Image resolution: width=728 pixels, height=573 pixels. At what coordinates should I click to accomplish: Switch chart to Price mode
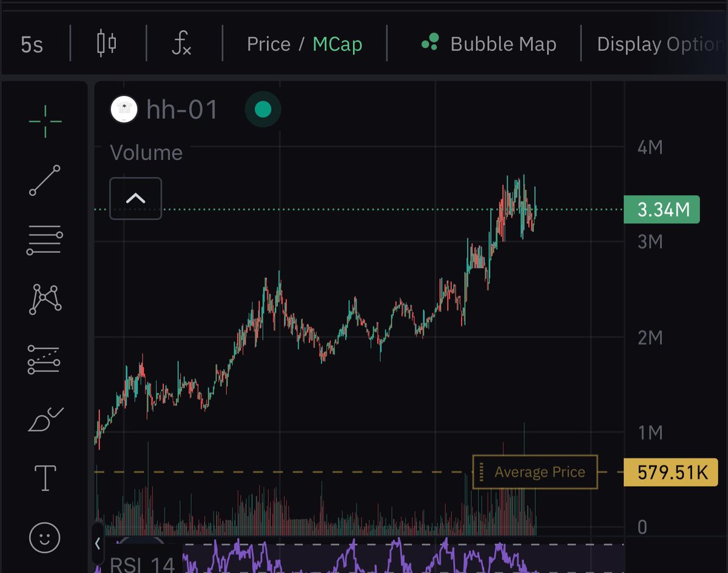click(269, 44)
